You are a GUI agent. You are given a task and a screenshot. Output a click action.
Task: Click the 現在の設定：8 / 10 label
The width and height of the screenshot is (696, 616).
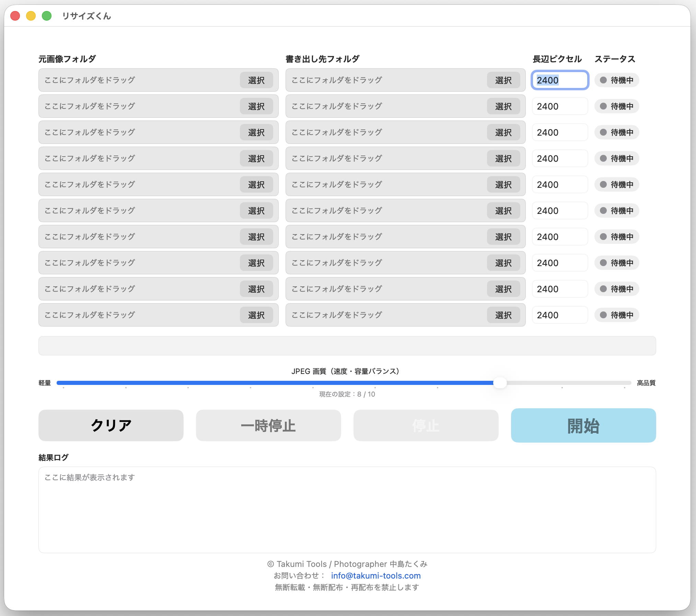(x=347, y=394)
